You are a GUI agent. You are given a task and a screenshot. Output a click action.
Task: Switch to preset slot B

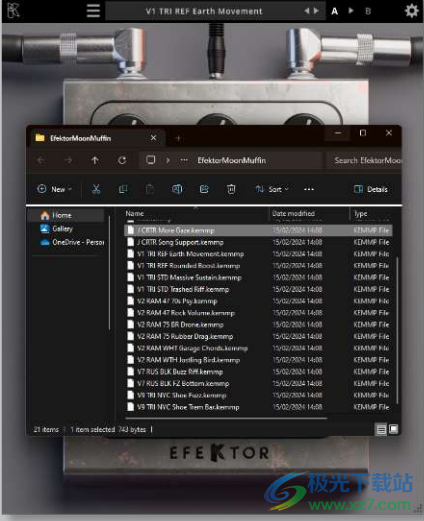(368, 11)
